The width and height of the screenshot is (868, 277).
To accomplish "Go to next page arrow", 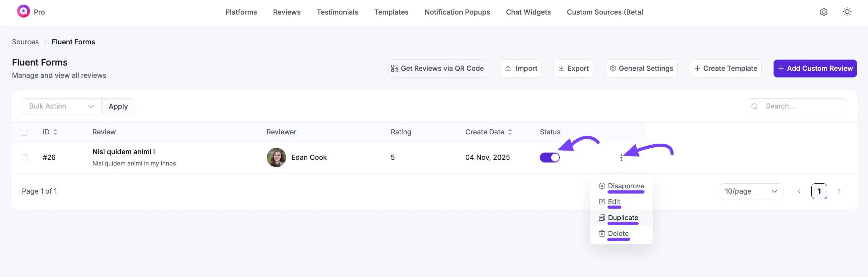I will tap(839, 191).
